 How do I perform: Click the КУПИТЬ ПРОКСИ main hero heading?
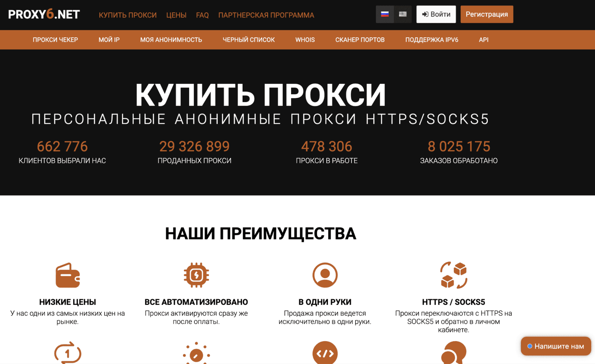(x=260, y=95)
